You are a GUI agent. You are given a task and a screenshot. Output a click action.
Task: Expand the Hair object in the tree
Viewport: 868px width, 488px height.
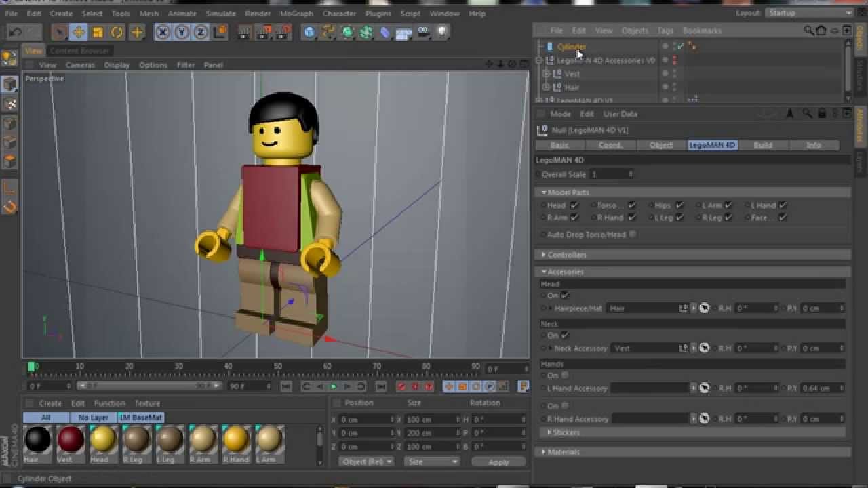[546, 87]
